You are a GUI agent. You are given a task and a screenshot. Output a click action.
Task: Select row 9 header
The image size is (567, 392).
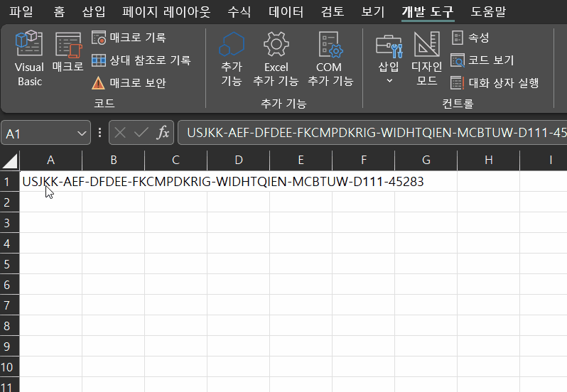[x=9, y=346]
